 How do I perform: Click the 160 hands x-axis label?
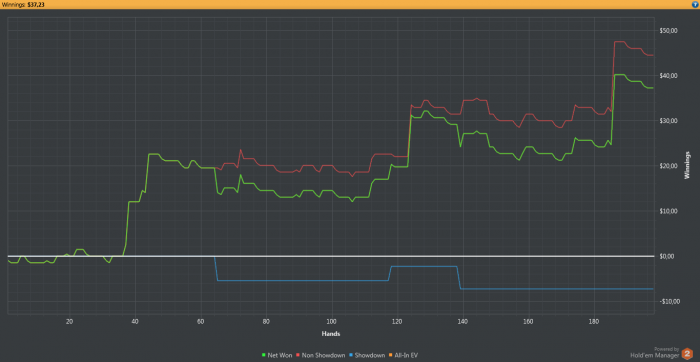point(529,321)
